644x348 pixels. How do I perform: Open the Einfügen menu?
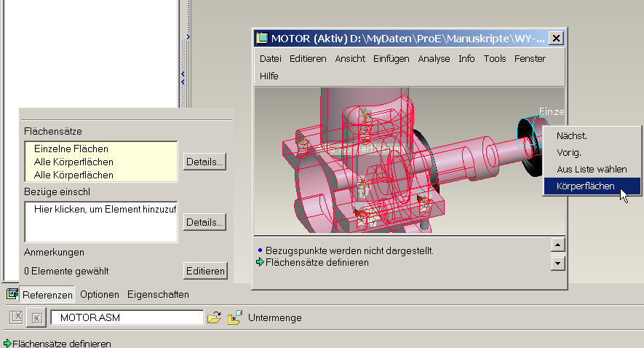(x=391, y=59)
